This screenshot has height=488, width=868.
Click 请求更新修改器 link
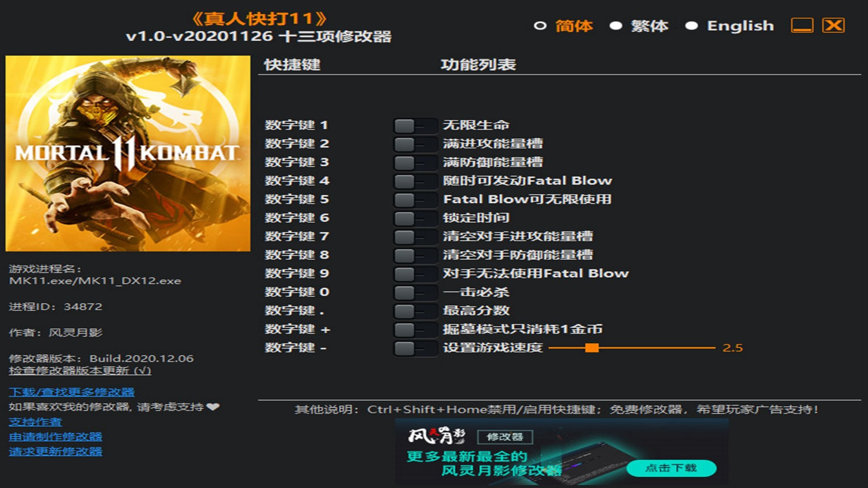point(55,451)
